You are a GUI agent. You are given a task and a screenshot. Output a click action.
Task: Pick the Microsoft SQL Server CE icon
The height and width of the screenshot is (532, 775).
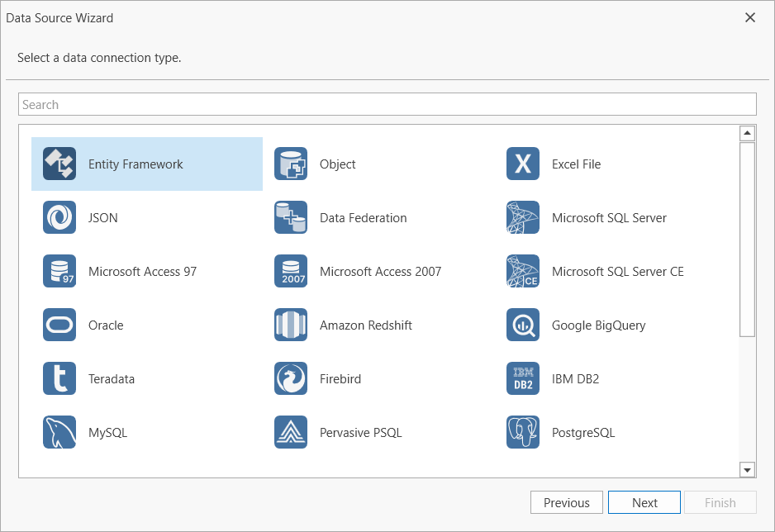tap(522, 271)
